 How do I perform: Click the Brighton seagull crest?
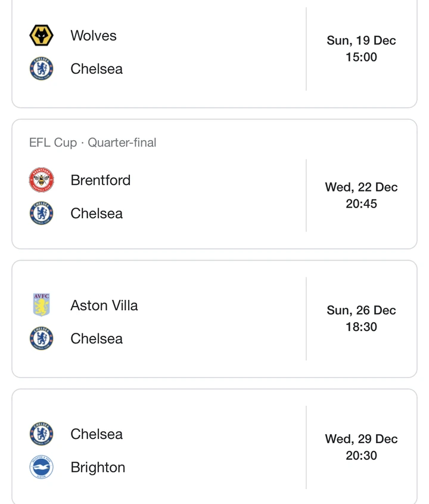[42, 467]
